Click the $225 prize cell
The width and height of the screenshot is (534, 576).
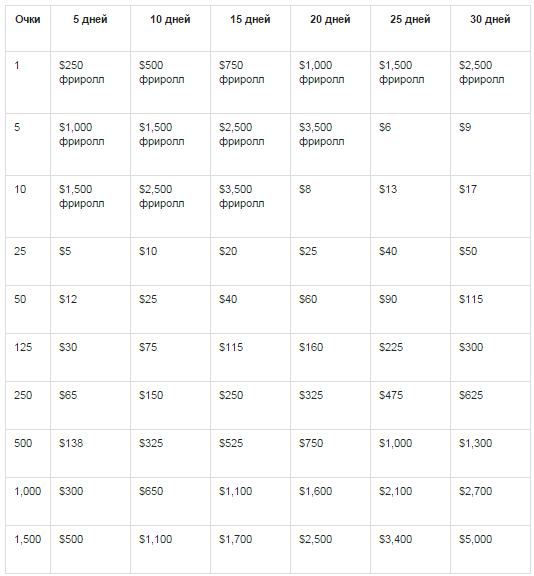(x=411, y=357)
